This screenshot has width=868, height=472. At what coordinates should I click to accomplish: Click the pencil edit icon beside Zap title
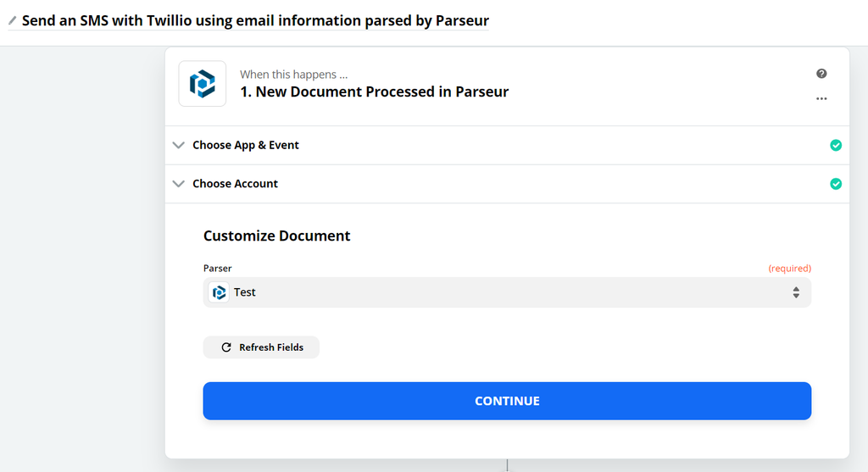click(x=12, y=20)
